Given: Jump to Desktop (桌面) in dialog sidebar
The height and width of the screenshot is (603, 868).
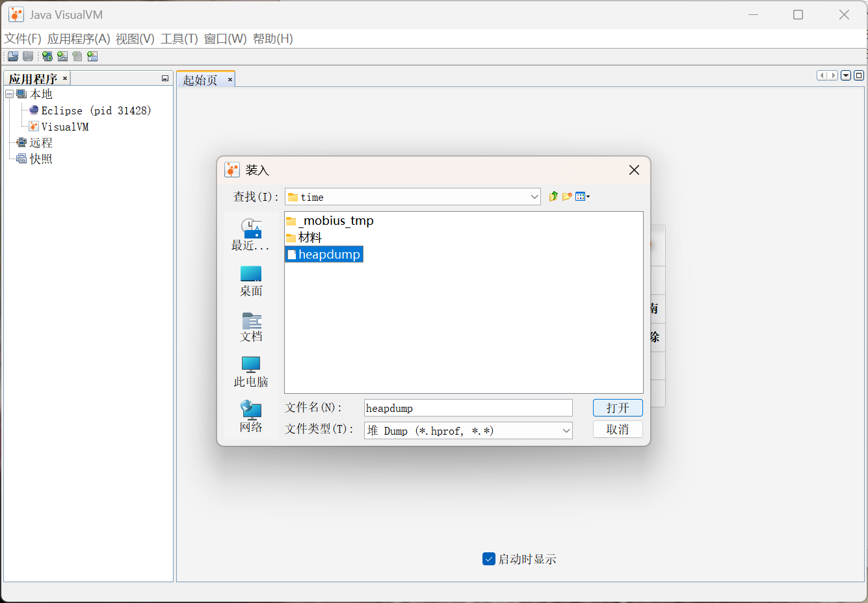Looking at the screenshot, I should click(x=251, y=281).
